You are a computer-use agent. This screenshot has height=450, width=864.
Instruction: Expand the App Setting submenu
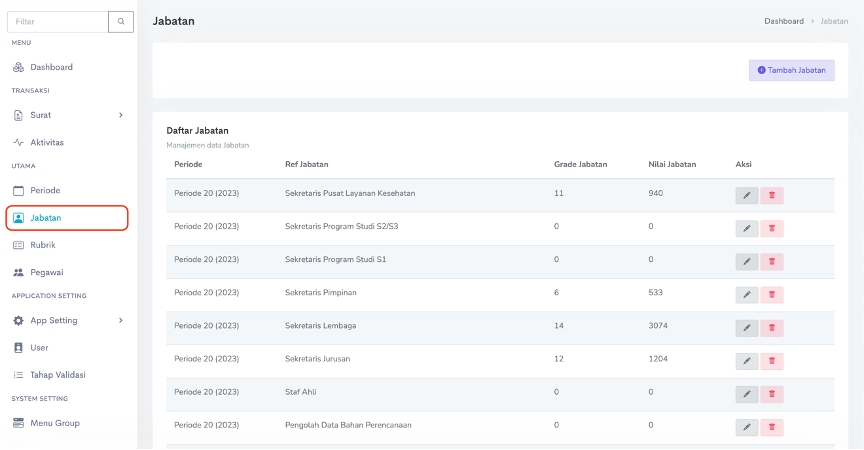tap(121, 320)
